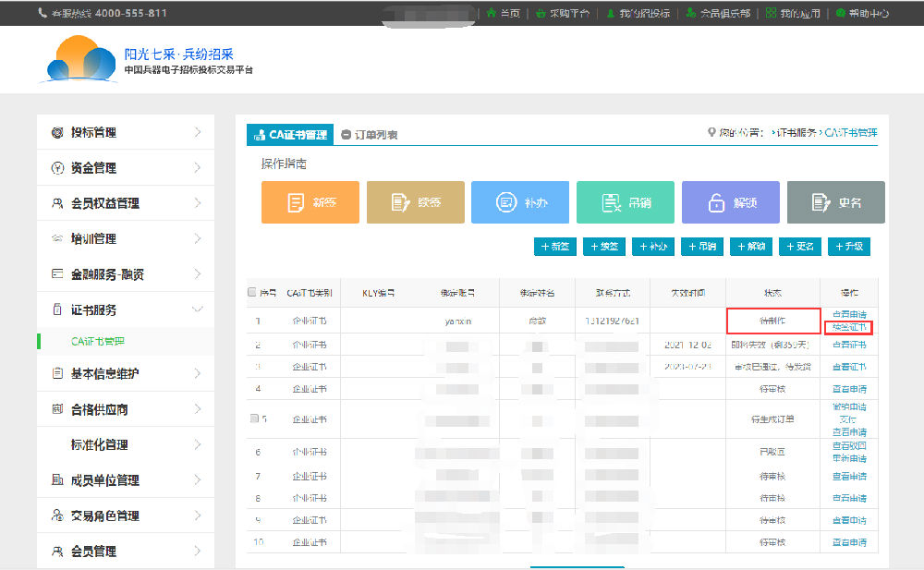Open 查看证书 link in row 2
Image resolution: width=924 pixels, height=570 pixels.
(849, 345)
